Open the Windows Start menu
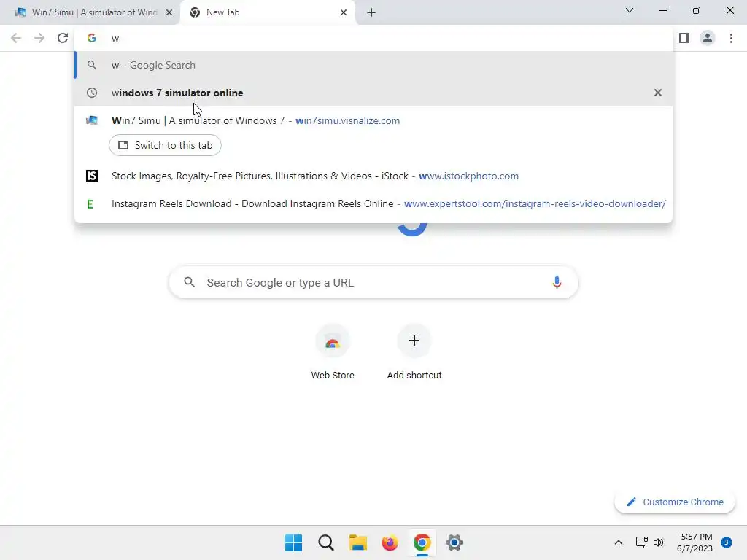The image size is (747, 560). 293,542
